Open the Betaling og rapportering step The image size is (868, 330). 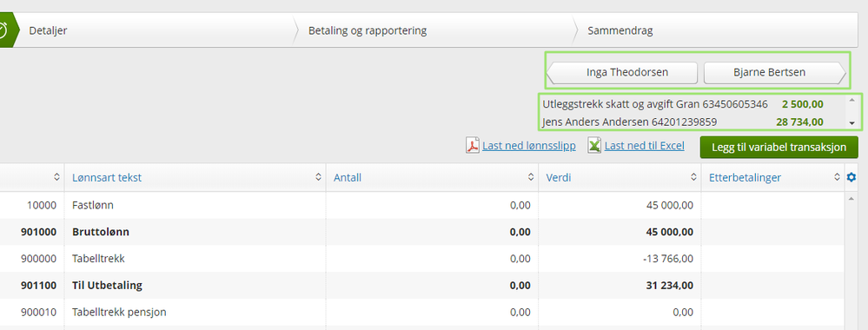click(367, 30)
